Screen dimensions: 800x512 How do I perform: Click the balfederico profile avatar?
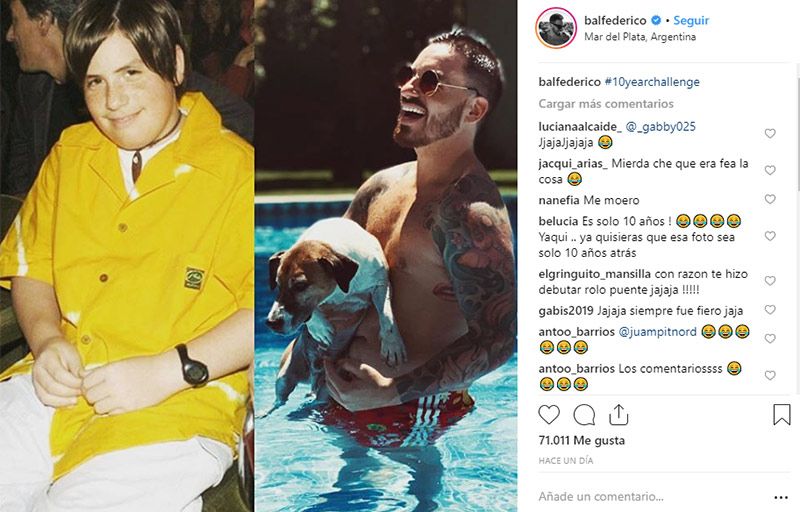coord(556,28)
